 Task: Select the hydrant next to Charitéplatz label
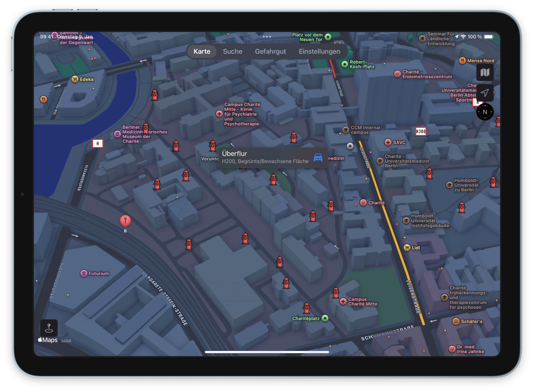[306, 308]
